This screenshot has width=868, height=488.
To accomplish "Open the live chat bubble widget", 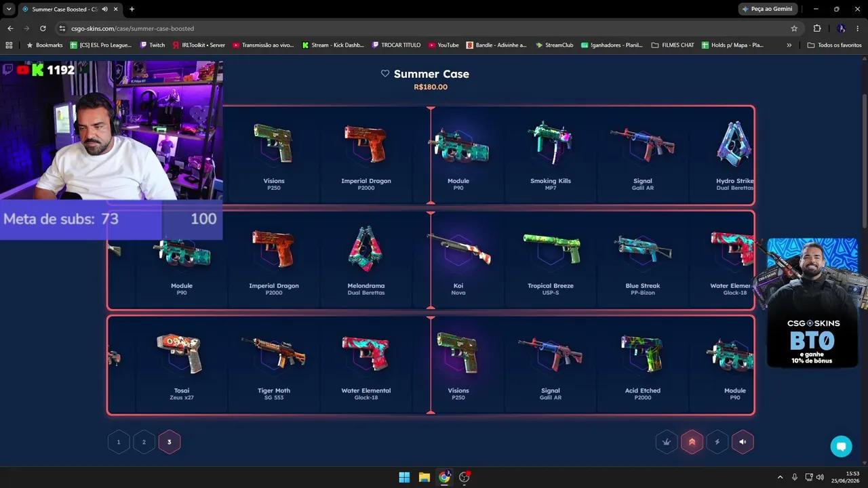I will point(841,446).
